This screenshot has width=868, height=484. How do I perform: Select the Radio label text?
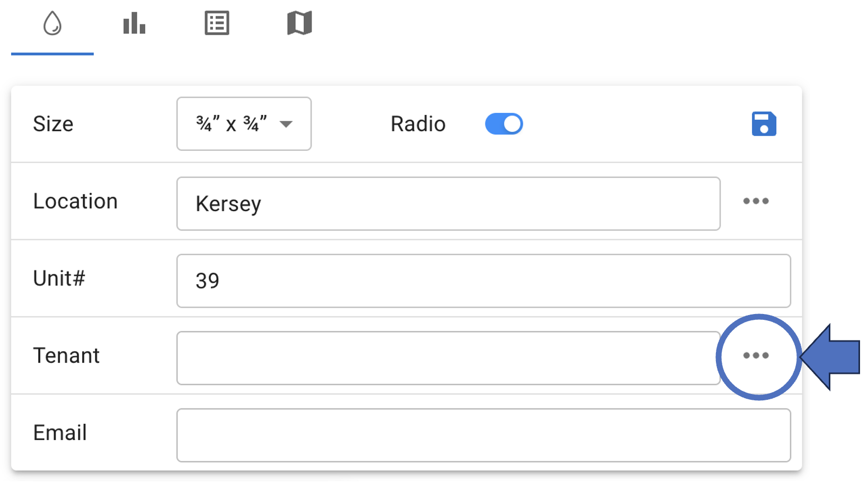pos(418,124)
